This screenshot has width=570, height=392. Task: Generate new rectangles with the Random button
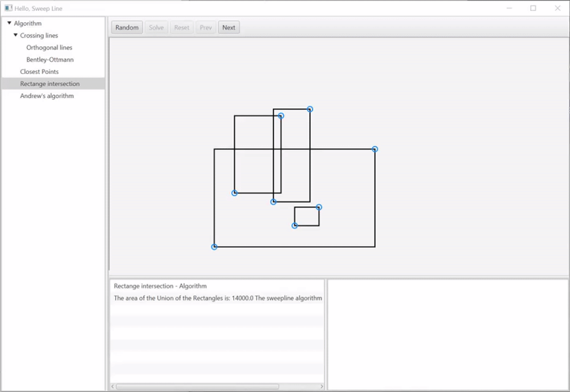click(127, 27)
